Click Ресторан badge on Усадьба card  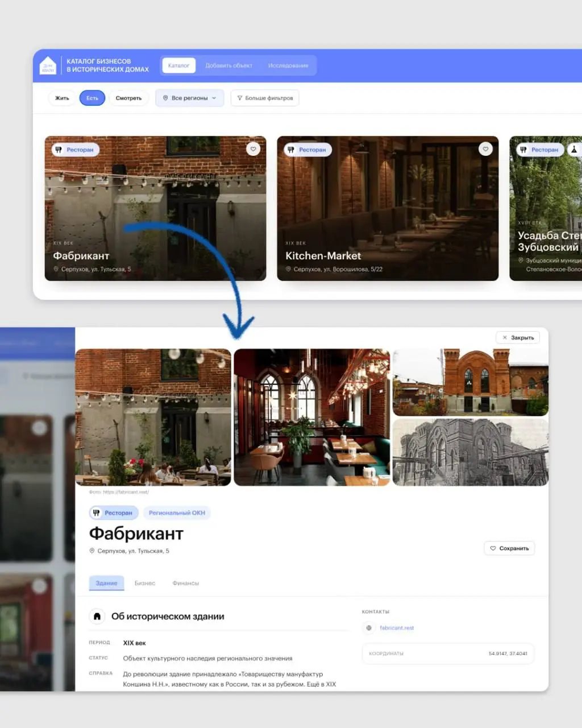[x=540, y=150]
